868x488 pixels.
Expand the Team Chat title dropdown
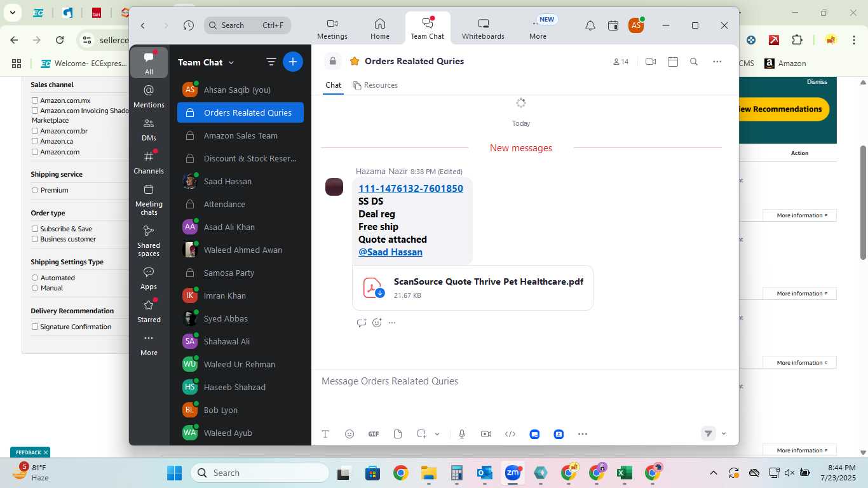tap(231, 62)
